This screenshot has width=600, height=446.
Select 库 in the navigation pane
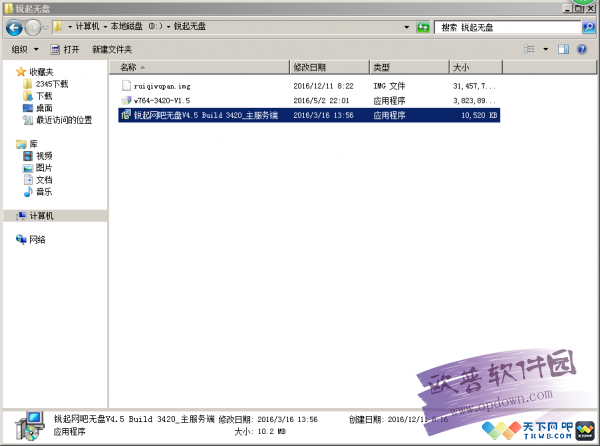[x=34, y=144]
